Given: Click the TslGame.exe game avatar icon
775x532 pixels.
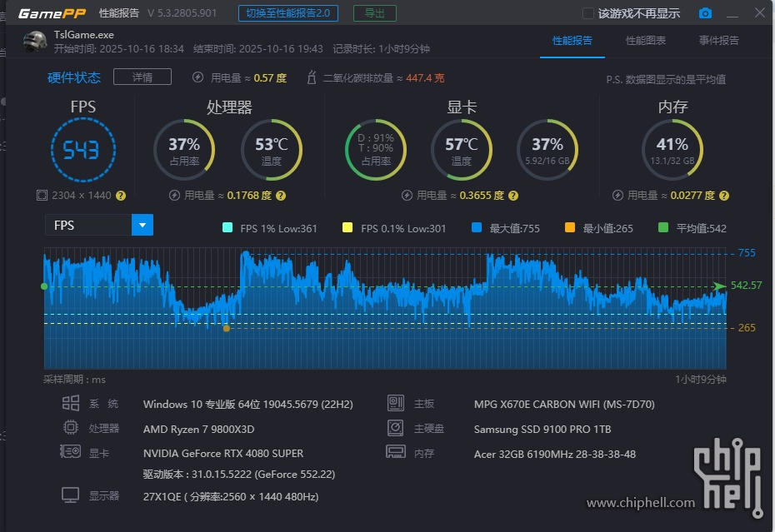Looking at the screenshot, I should [35, 42].
